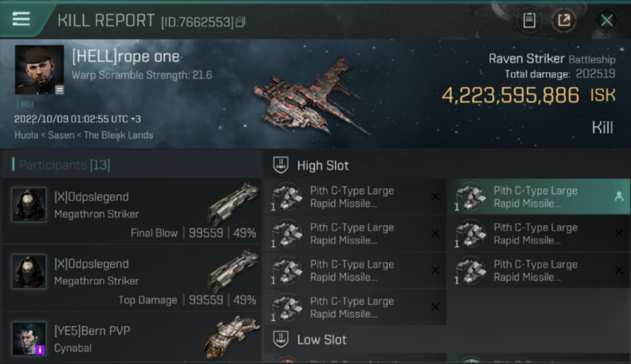631x364 pixels.
Task: Click the Raven Striker ship image
Action: point(311,97)
